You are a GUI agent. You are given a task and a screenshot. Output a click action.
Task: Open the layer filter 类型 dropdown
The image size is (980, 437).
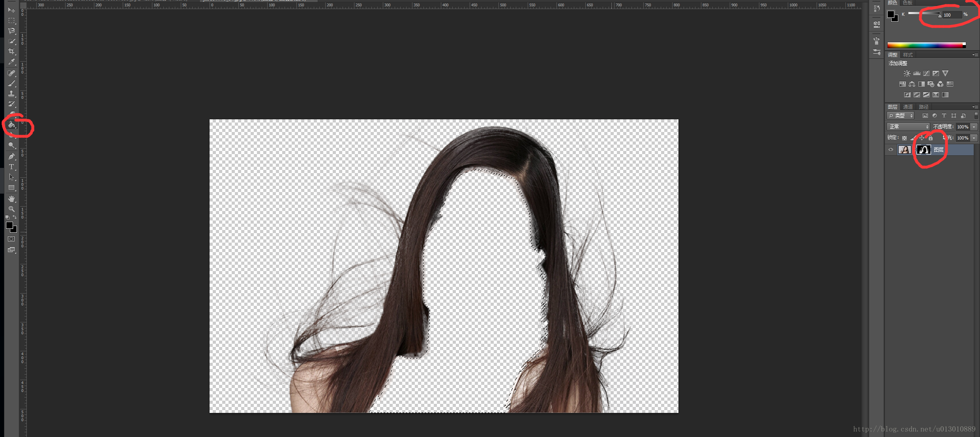coord(901,116)
